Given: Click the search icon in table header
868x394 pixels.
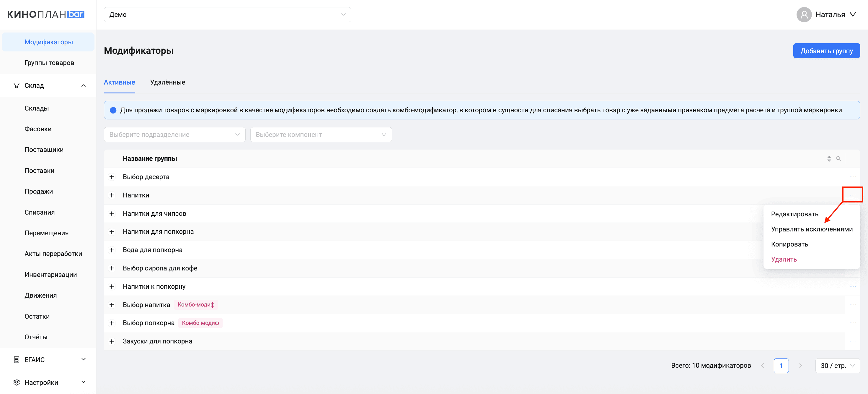Looking at the screenshot, I should tap(838, 158).
